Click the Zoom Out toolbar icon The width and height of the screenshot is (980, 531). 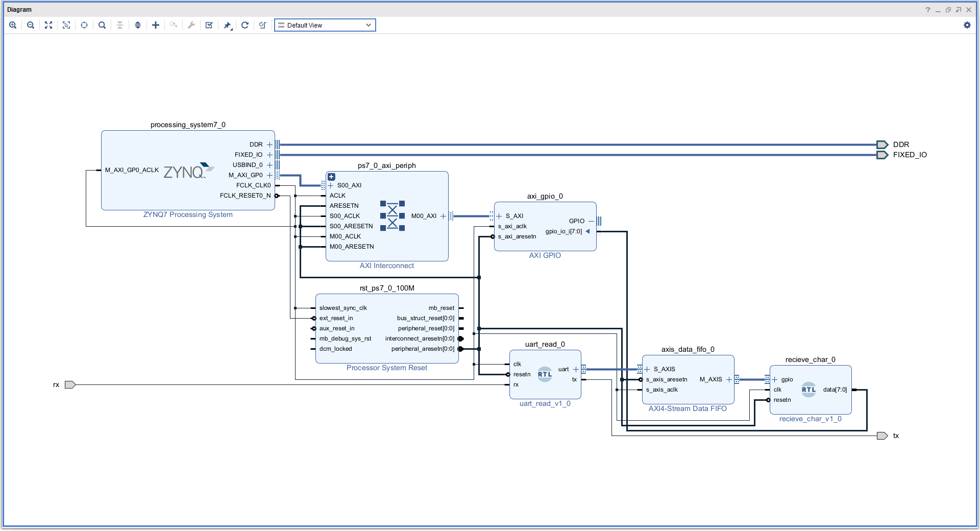click(31, 25)
